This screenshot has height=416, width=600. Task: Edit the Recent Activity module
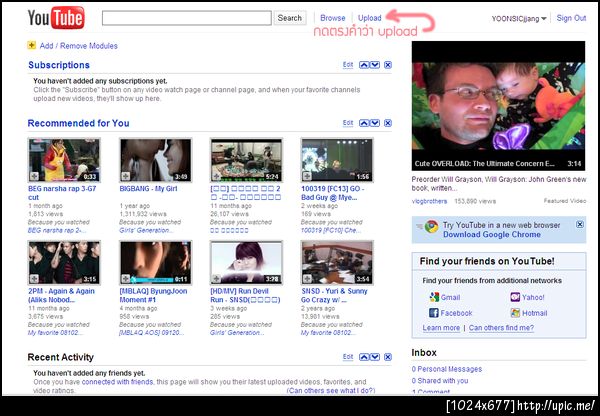(348, 357)
